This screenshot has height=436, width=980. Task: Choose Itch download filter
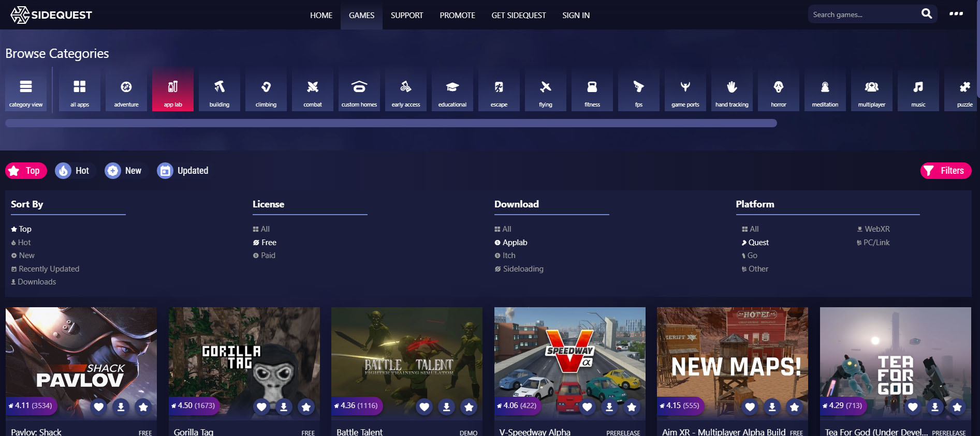[x=505, y=255]
